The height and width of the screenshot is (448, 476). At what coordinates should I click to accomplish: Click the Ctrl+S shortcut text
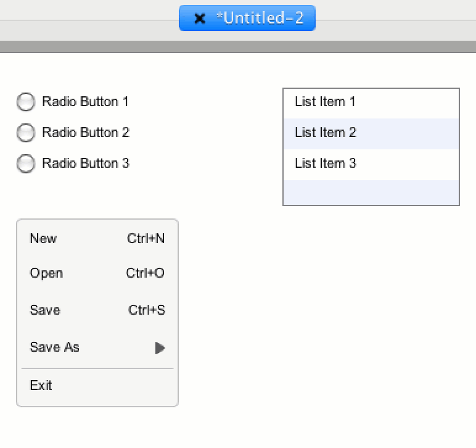coord(147,310)
